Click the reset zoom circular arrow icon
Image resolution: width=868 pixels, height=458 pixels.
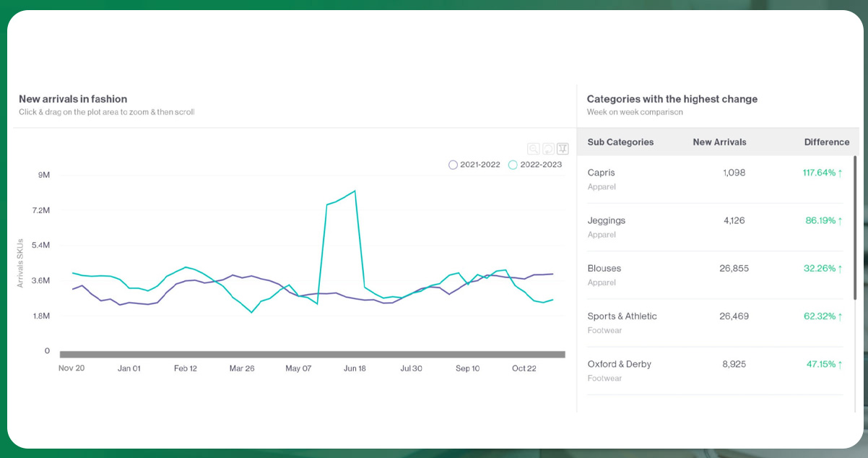548,149
